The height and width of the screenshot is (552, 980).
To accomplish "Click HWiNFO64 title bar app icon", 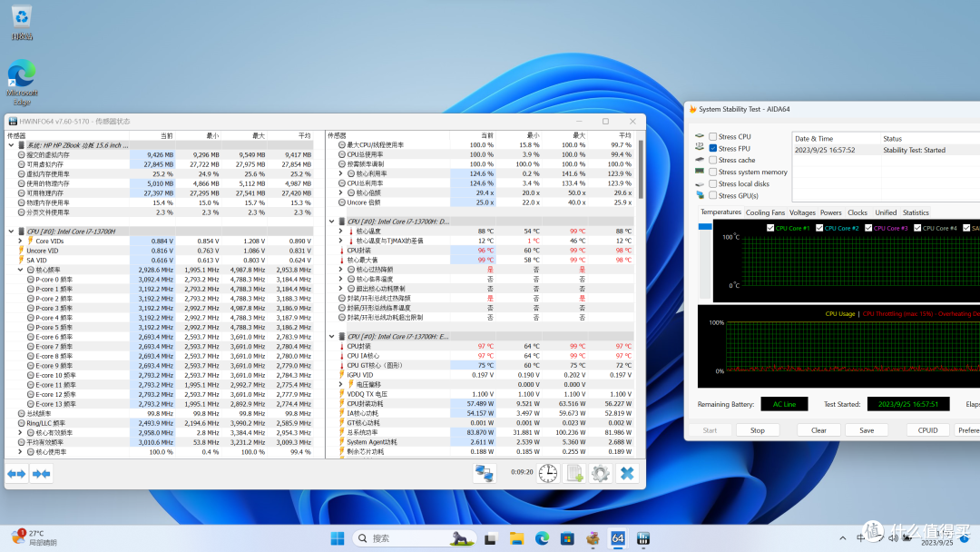I will [x=13, y=122].
